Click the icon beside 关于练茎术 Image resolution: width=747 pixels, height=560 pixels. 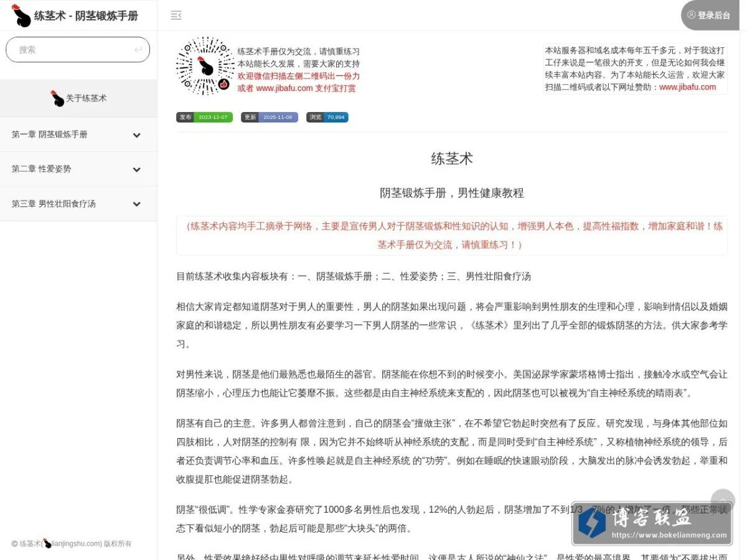coord(57,98)
